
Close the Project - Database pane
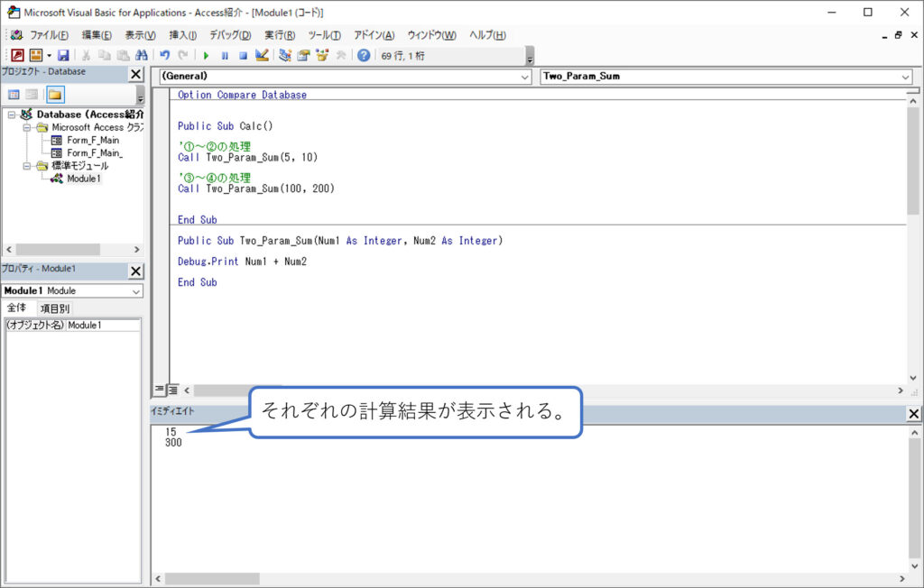tap(135, 74)
